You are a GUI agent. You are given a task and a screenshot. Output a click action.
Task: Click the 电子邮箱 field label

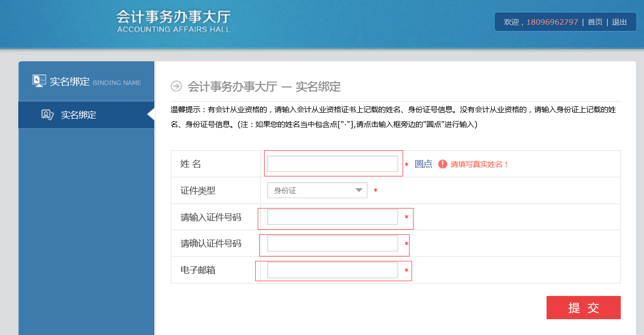(198, 270)
